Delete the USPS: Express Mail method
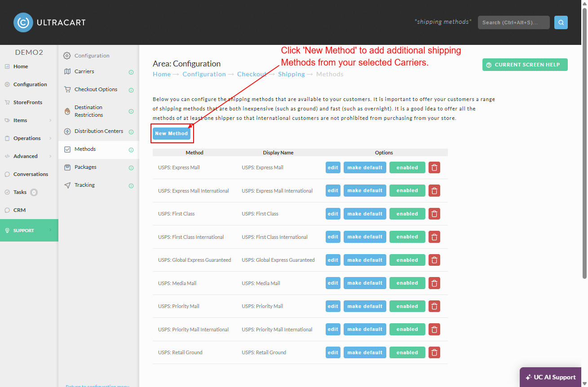 434,167
